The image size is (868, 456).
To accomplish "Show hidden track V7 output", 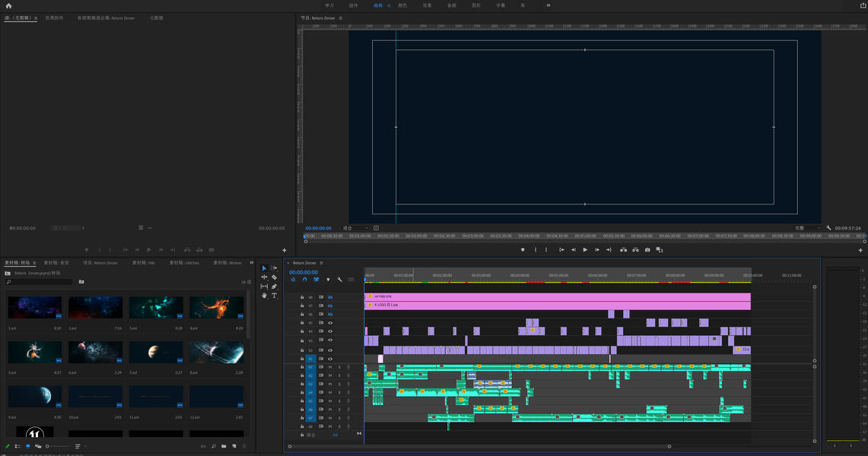I will click(x=330, y=306).
